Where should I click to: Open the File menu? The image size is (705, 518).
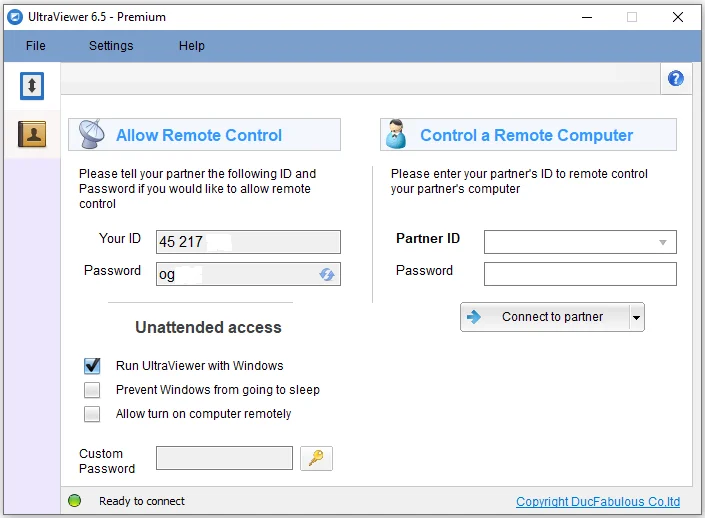tap(36, 46)
